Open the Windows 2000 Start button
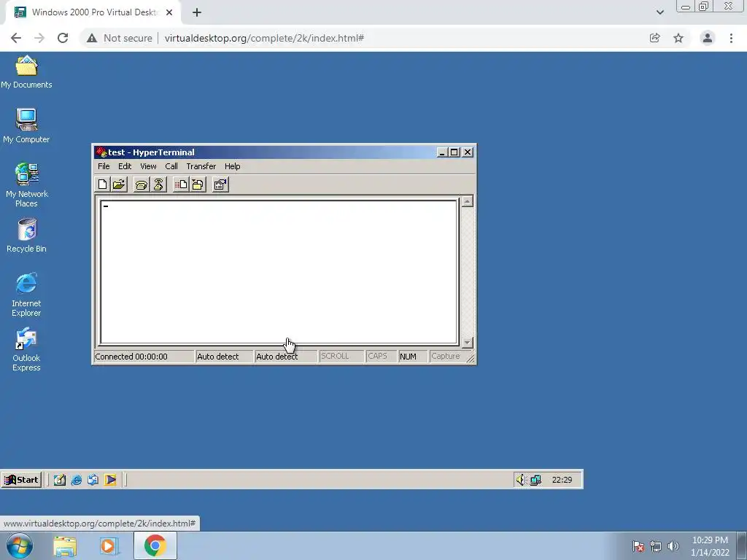 tap(21, 480)
